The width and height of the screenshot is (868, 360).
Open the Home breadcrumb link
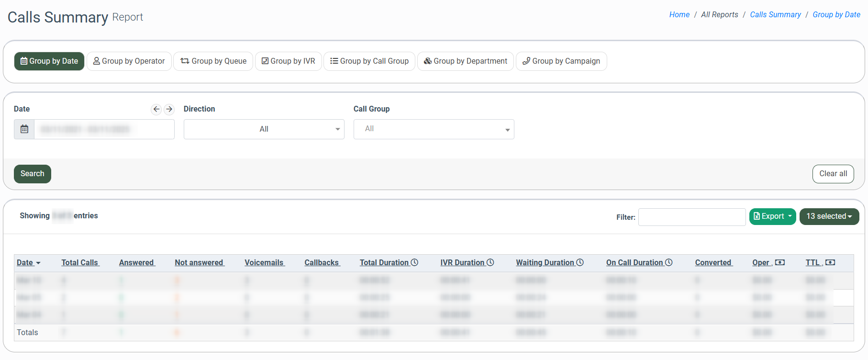click(679, 15)
